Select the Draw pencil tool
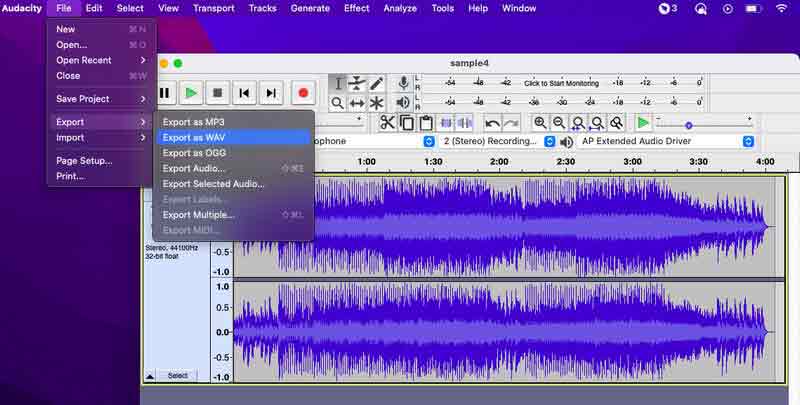Image resolution: width=800 pixels, height=405 pixels. (x=377, y=83)
